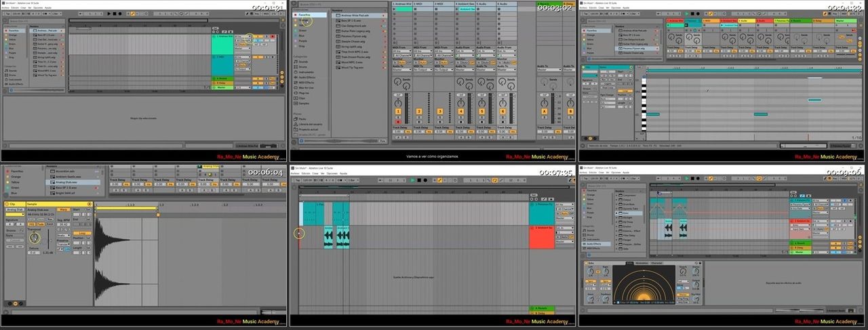Click Stop in the bottom-middle frame's transport
This screenshot has height=330, width=868.
pyautogui.click(x=419, y=180)
